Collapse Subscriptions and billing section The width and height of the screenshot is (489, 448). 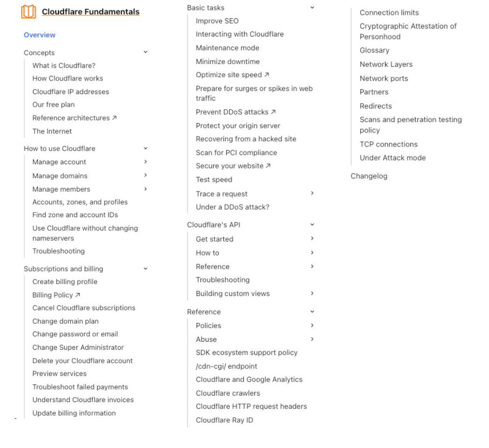(146, 269)
